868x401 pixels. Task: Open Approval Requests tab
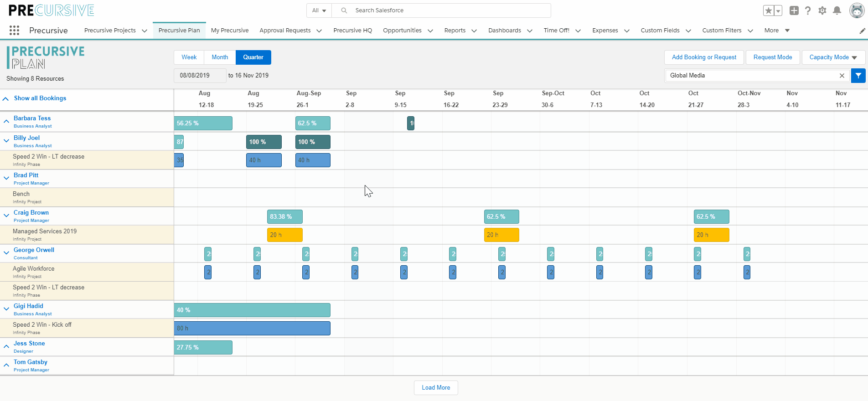click(285, 31)
